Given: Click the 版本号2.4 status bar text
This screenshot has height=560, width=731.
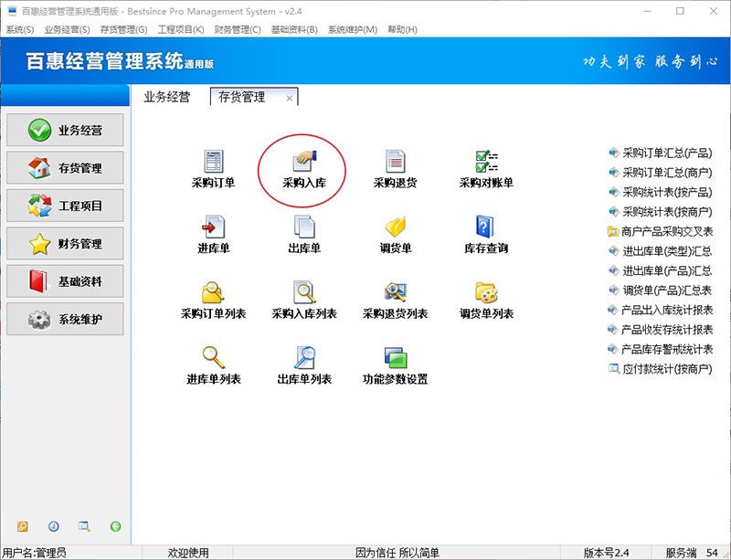Looking at the screenshot, I should click(x=606, y=553).
